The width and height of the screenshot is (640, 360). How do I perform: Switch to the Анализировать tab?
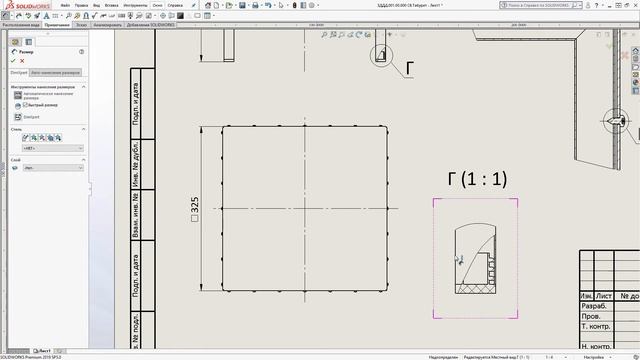pos(107,25)
